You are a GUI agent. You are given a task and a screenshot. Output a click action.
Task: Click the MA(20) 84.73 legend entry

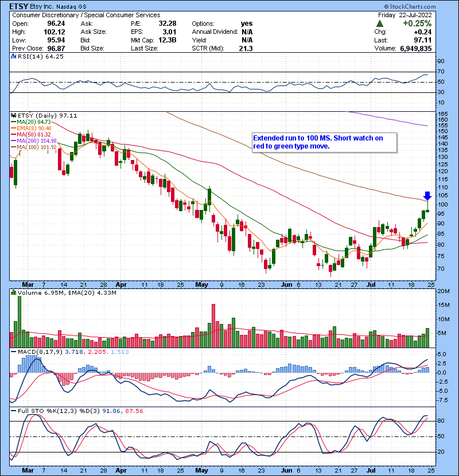point(30,122)
